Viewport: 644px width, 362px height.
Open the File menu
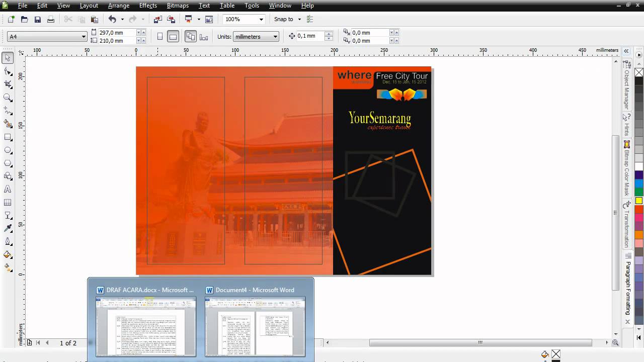click(23, 6)
